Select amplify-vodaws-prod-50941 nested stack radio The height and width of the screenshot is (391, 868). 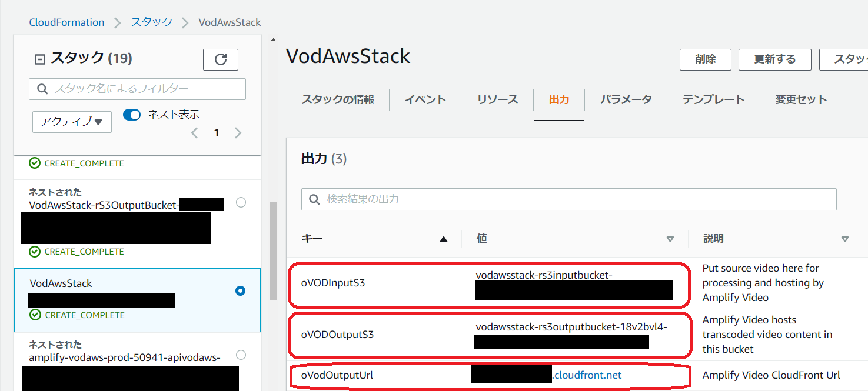tap(241, 355)
